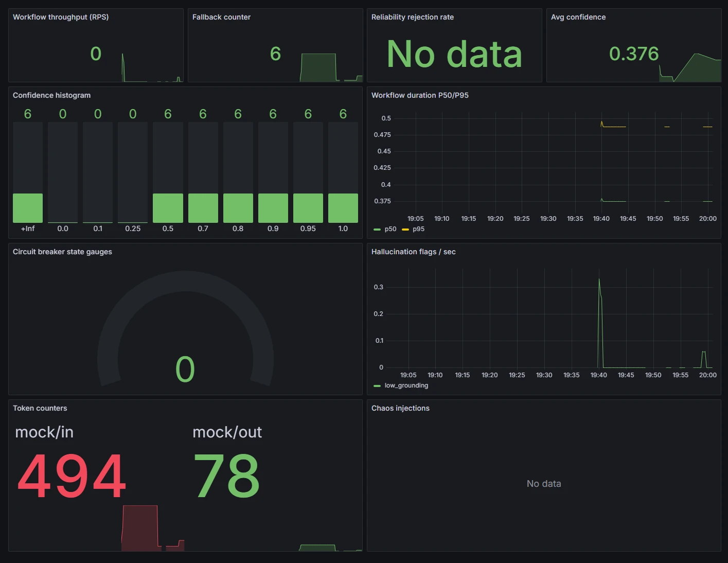This screenshot has height=563, width=728.
Task: Open the Workflow throughput (RPS) panel title
Action: [61, 17]
